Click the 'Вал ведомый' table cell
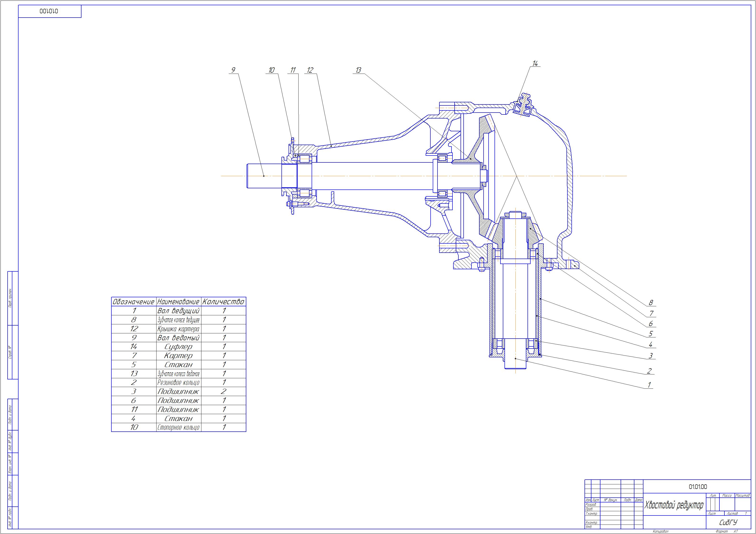The width and height of the screenshot is (756, 534). pyautogui.click(x=178, y=338)
